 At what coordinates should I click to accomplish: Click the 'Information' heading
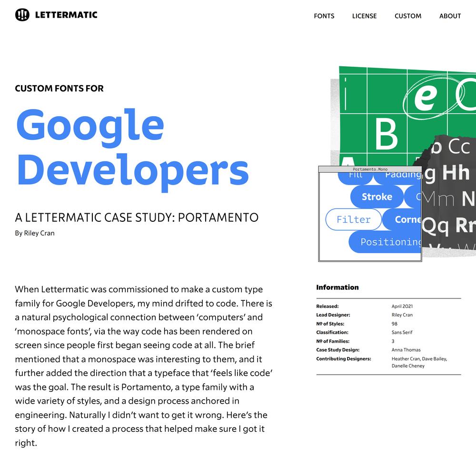click(x=337, y=287)
